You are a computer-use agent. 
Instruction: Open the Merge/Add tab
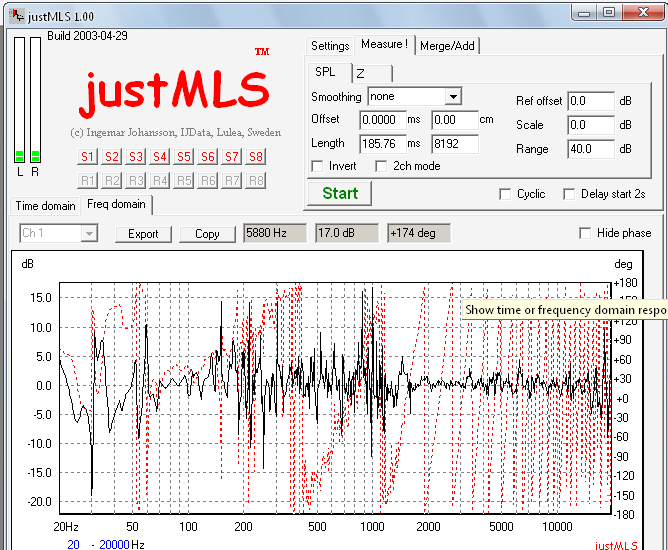click(447, 46)
